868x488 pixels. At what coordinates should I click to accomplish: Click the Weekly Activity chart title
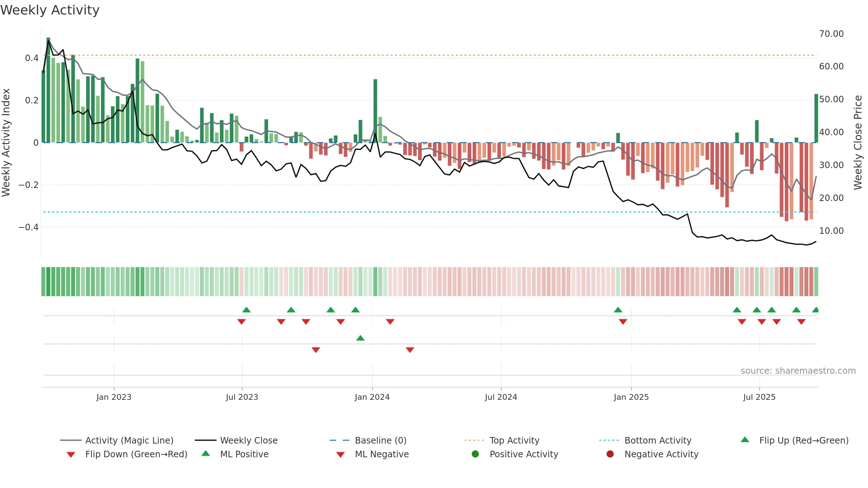[x=50, y=10]
